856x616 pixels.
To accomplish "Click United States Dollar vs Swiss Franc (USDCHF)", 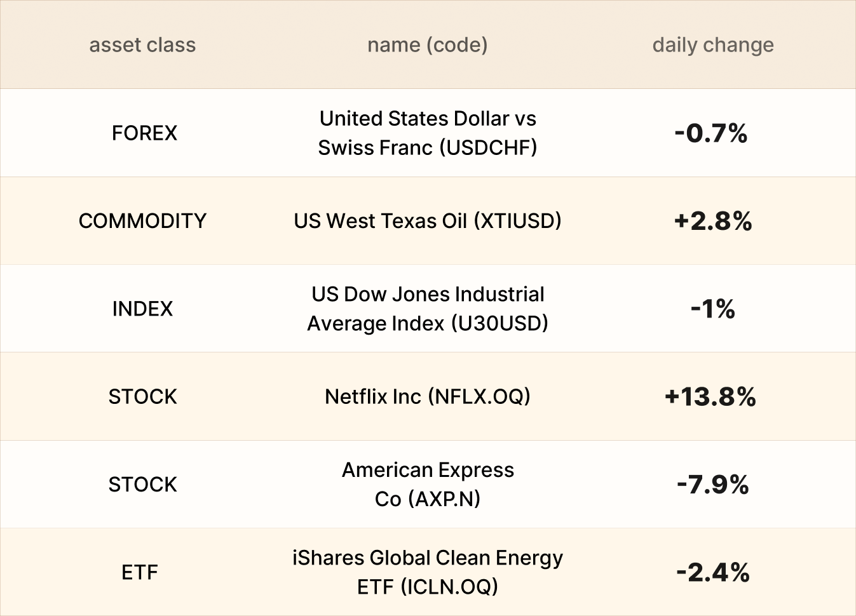I will (427, 133).
